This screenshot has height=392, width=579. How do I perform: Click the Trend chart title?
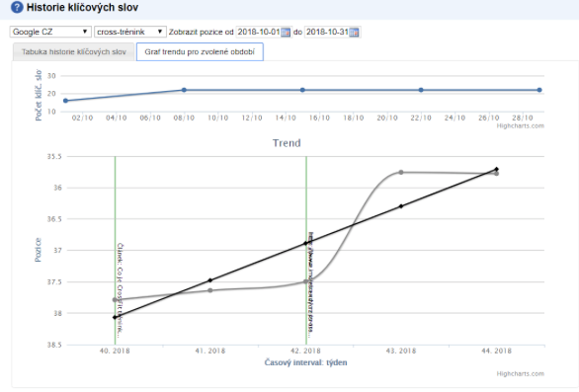click(x=287, y=143)
